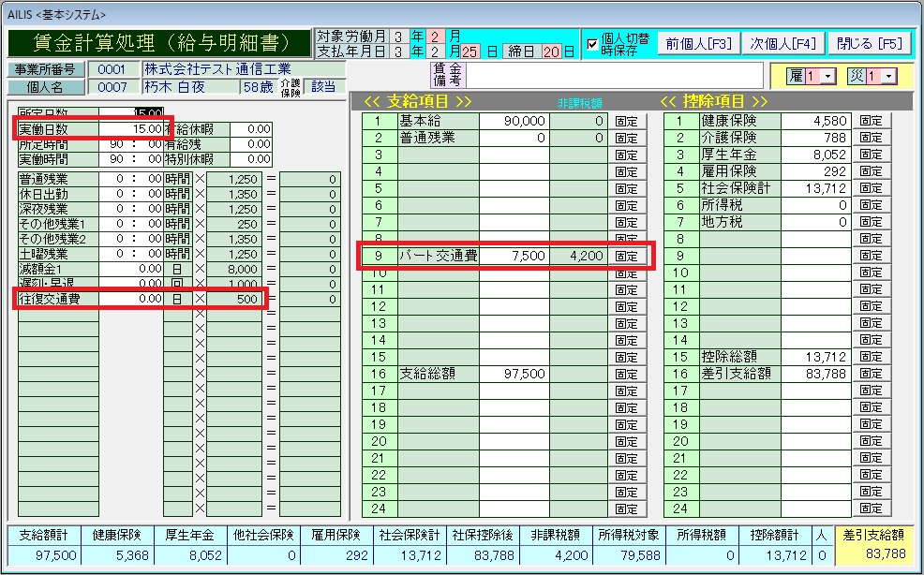The width and height of the screenshot is (924, 575).
Task: Click 固定 beside 健康保険 deduction
Action: click(x=871, y=121)
